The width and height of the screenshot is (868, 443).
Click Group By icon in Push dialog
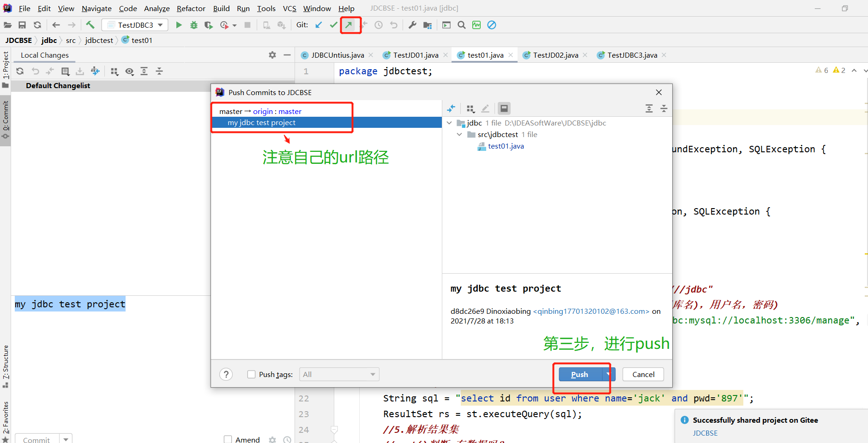click(470, 108)
